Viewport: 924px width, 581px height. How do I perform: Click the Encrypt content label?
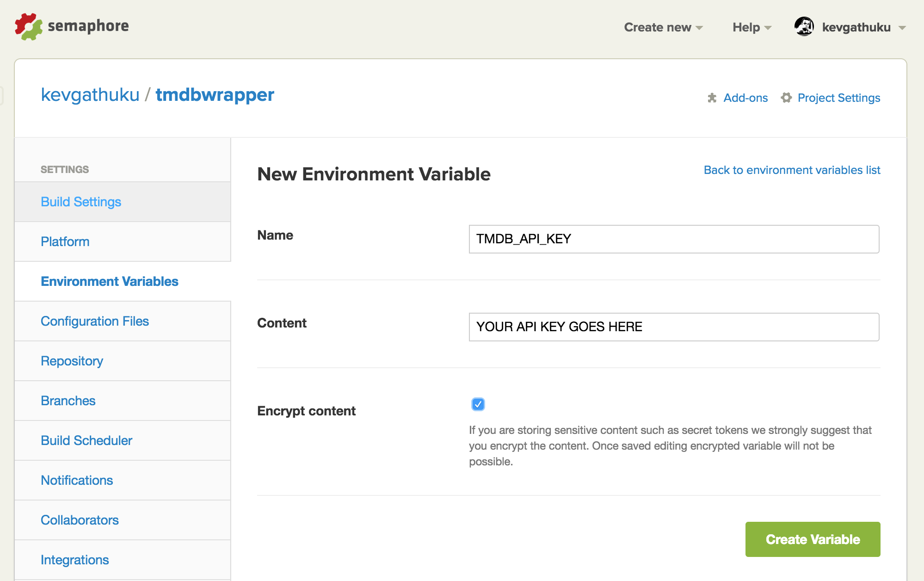306,411
